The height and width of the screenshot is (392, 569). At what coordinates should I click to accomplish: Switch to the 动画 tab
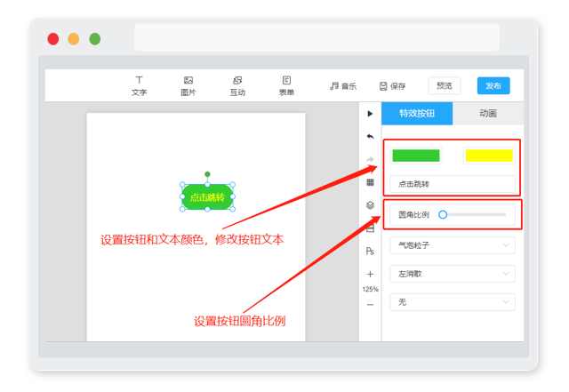pyautogui.click(x=488, y=113)
